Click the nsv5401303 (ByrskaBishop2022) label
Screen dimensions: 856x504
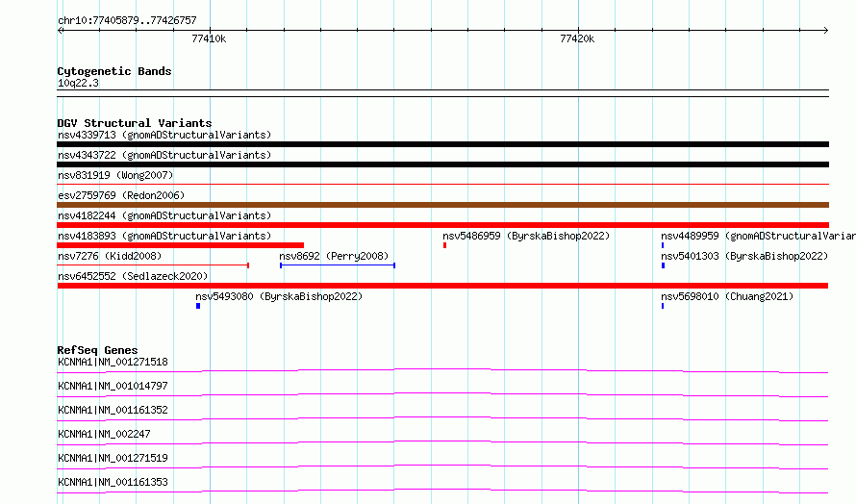click(744, 256)
